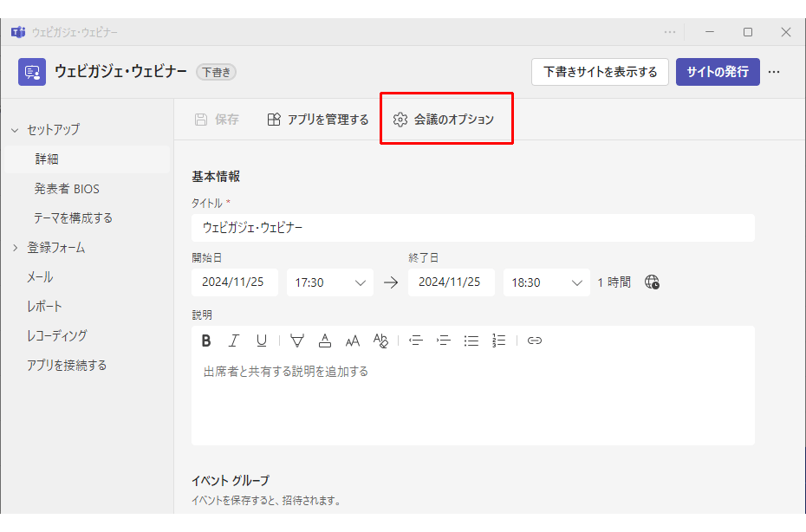Open the font size option
Screen dimensions: 806x532
tap(353, 341)
